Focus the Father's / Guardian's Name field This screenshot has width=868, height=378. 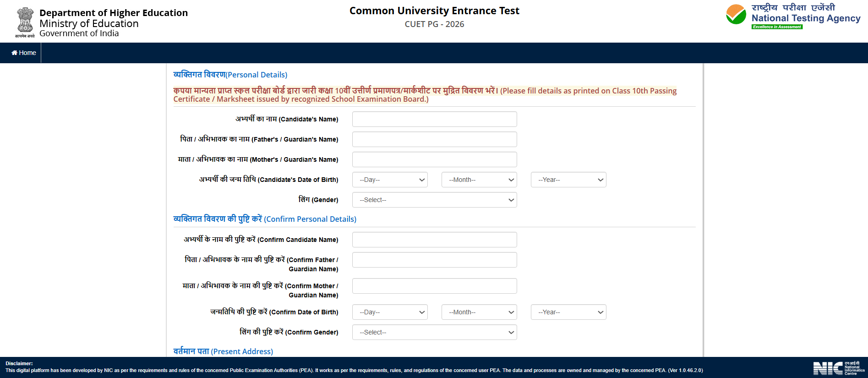coord(434,139)
